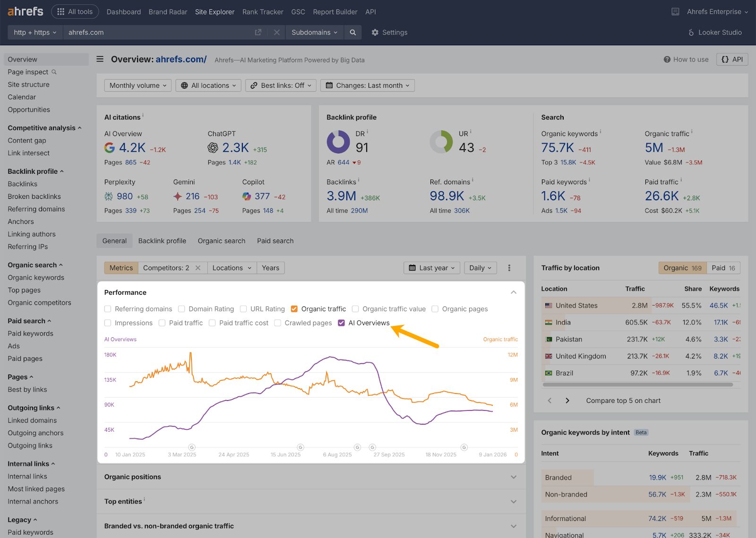
Task: Click the external link icon in search bar
Action: point(258,32)
